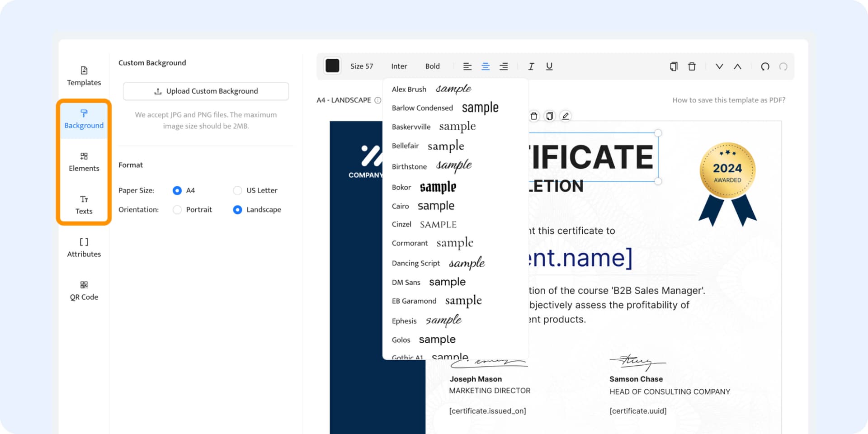Click Upload Custom Background button
Screen dimensions: 868x434
[x=206, y=91]
